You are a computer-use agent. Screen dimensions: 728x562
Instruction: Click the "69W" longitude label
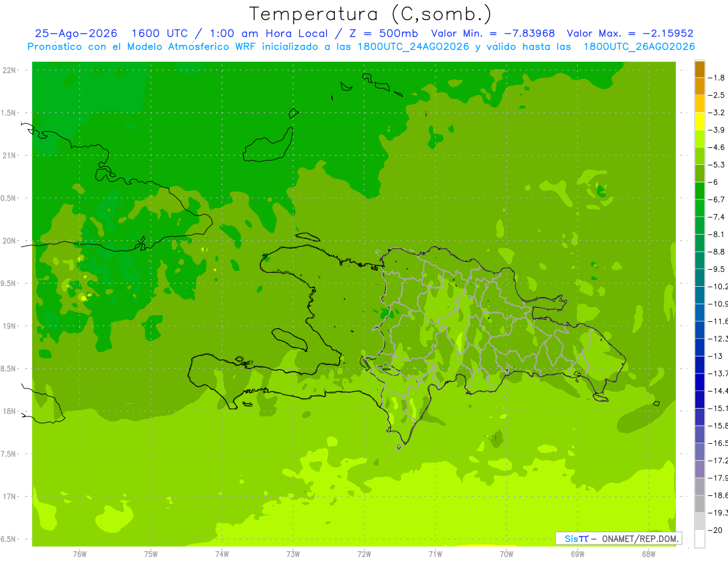(x=578, y=554)
